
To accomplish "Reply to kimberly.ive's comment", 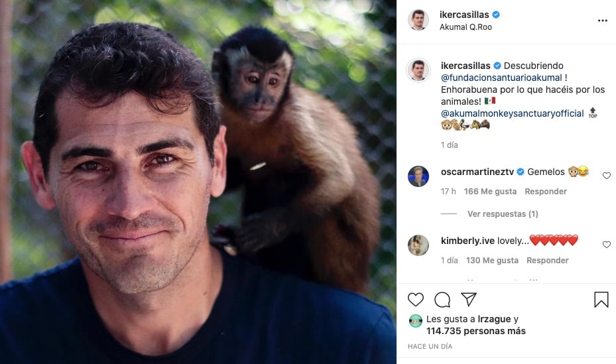I will (548, 261).
